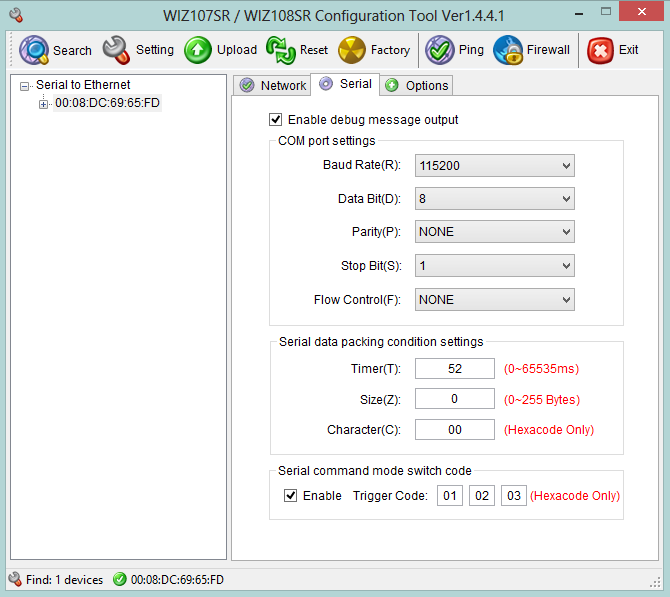Viewport: 670px width, 597px height.
Task: Open the Stop Bit dropdown
Action: coord(494,266)
